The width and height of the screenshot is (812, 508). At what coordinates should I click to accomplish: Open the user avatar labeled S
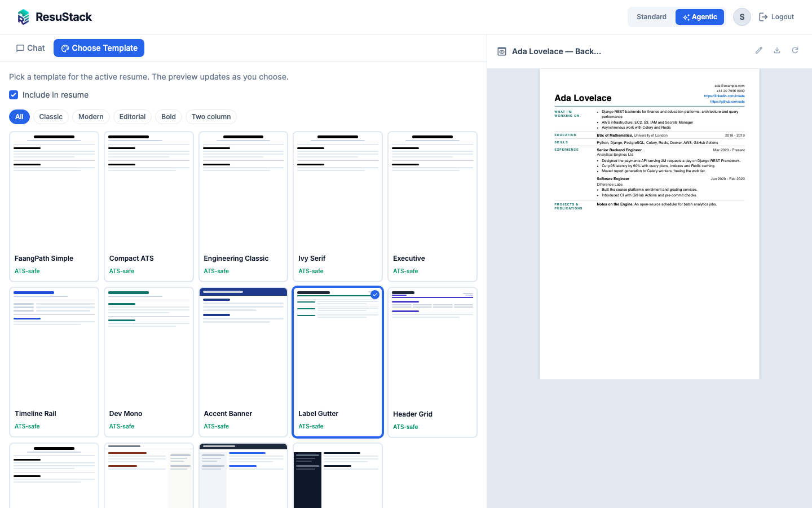[x=742, y=17]
